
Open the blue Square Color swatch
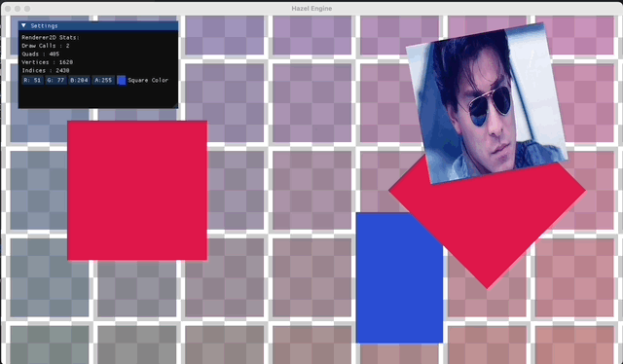[122, 80]
